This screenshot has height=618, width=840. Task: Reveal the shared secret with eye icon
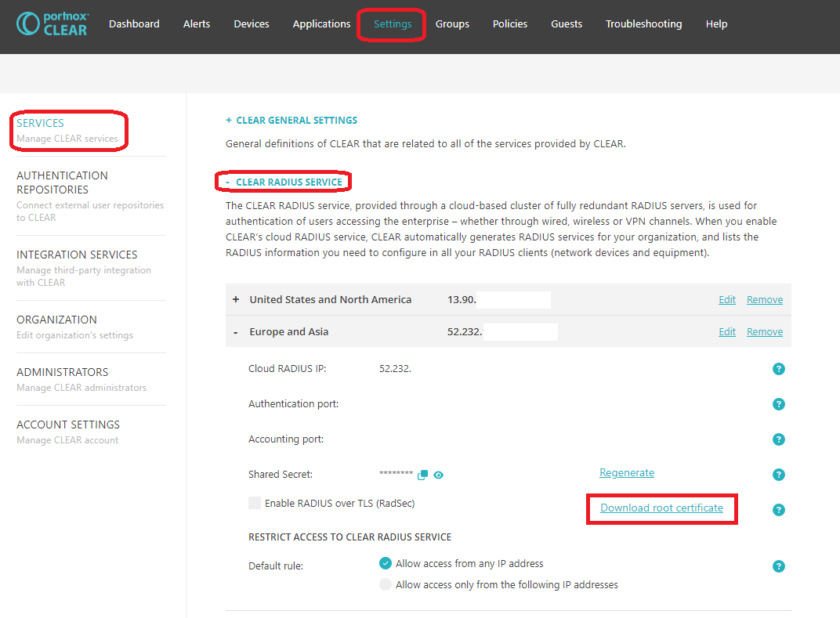(x=438, y=475)
